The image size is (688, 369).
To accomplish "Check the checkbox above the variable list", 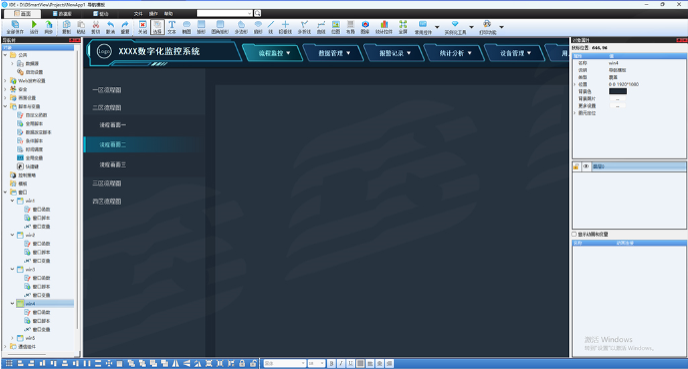I will tap(574, 234).
